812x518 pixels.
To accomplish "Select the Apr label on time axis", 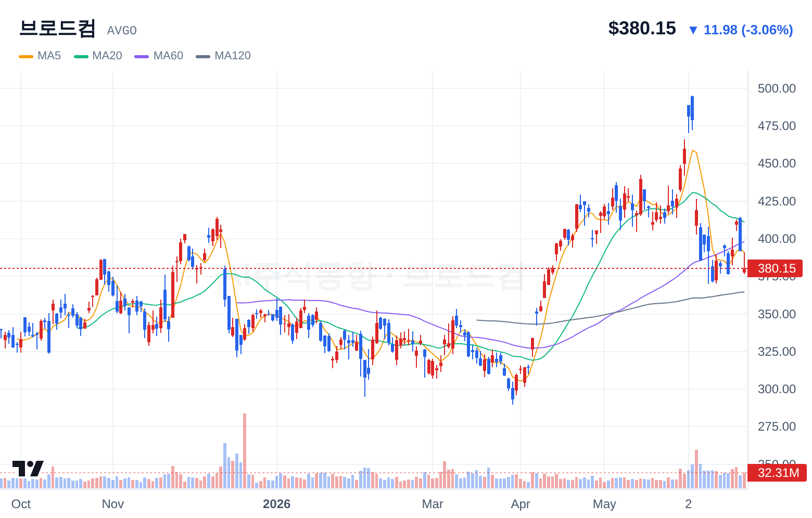I will coord(521,504).
